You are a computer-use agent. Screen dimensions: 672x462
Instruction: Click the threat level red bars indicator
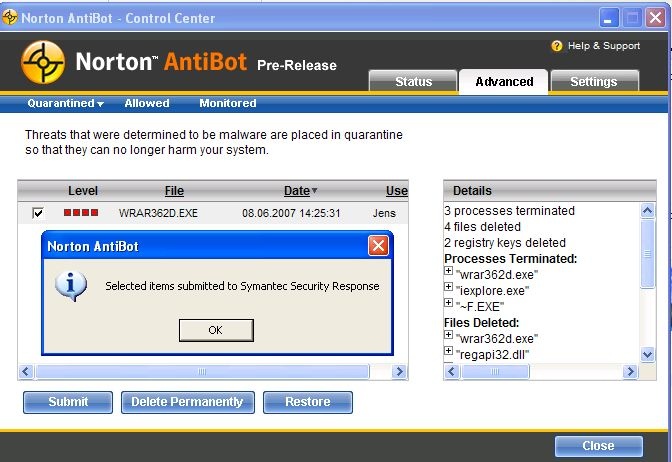pyautogui.click(x=81, y=213)
